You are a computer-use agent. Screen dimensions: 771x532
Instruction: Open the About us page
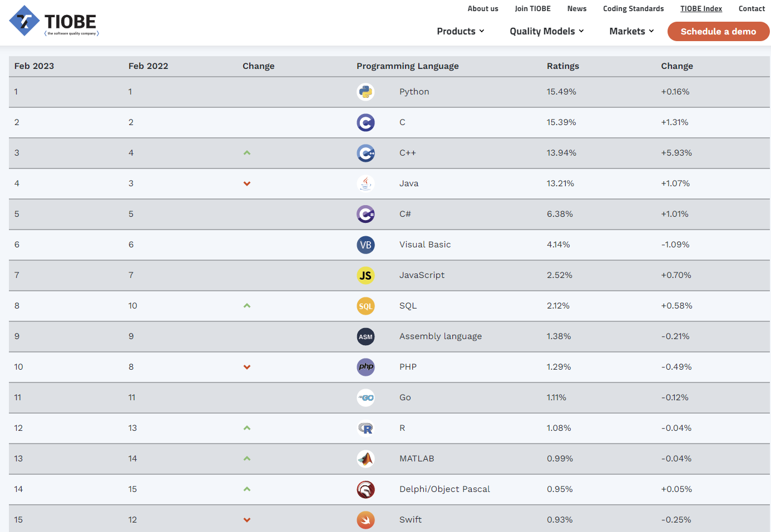(x=483, y=8)
